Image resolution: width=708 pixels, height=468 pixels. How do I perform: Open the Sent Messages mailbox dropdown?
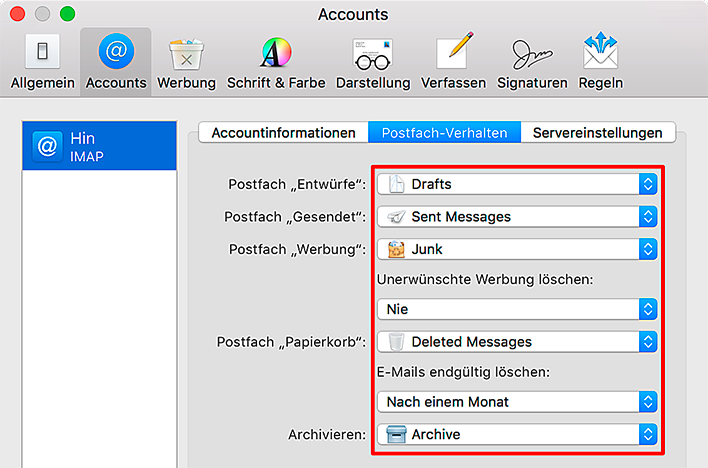[517, 217]
